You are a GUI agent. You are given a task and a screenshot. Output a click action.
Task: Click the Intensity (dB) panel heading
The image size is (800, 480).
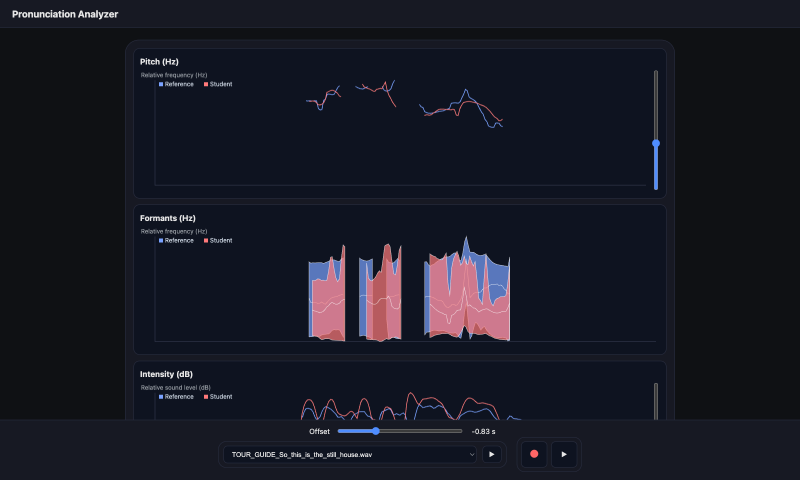coord(166,374)
